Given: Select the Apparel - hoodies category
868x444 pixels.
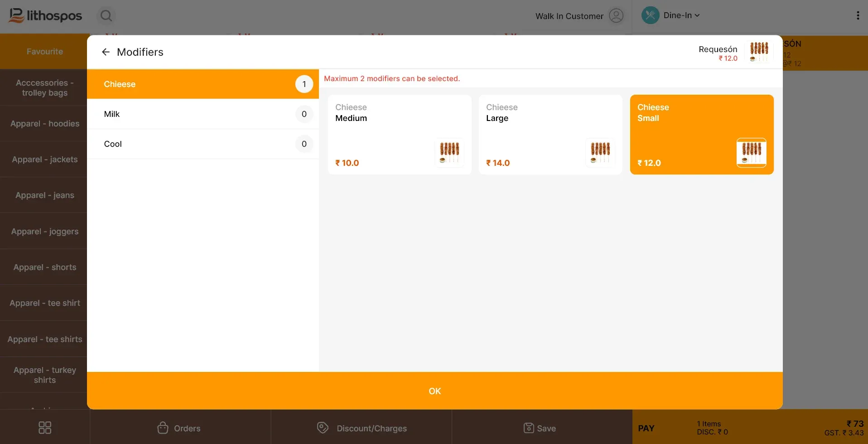Looking at the screenshot, I should click(45, 124).
